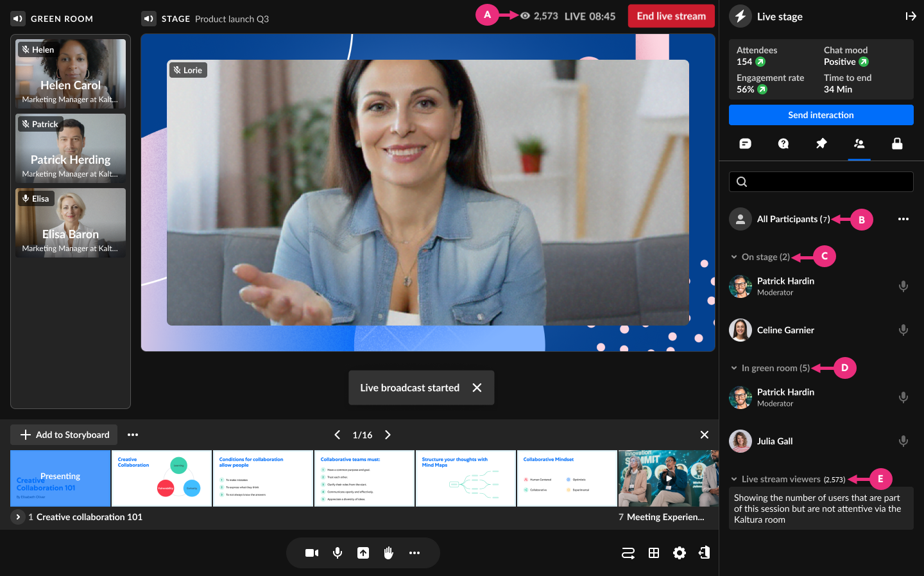The width and height of the screenshot is (924, 576).
Task: Collapse the In green room (5) section
Action: tap(734, 368)
